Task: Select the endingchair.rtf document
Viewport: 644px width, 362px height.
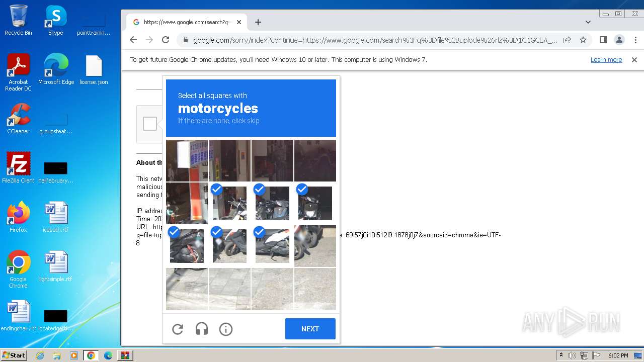Action: coord(18,316)
